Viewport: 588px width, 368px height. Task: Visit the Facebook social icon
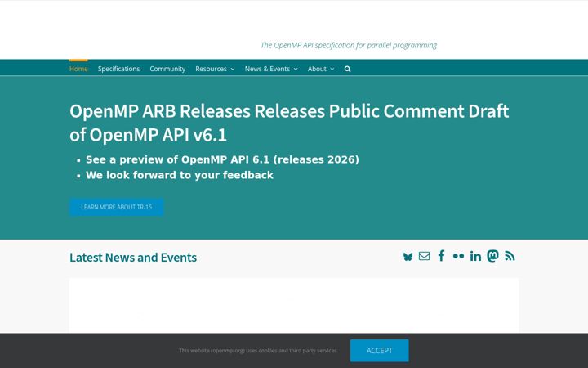click(441, 256)
